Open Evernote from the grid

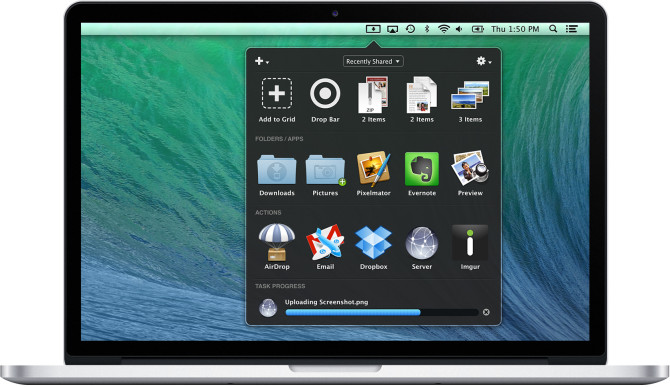422,169
